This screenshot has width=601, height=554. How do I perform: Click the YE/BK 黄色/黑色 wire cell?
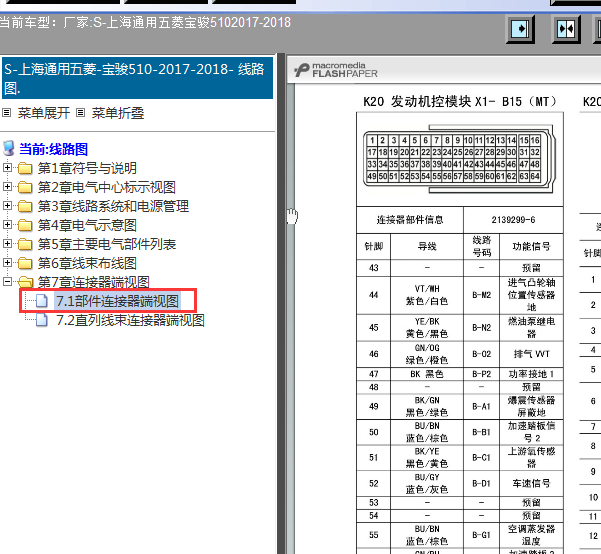(427, 327)
